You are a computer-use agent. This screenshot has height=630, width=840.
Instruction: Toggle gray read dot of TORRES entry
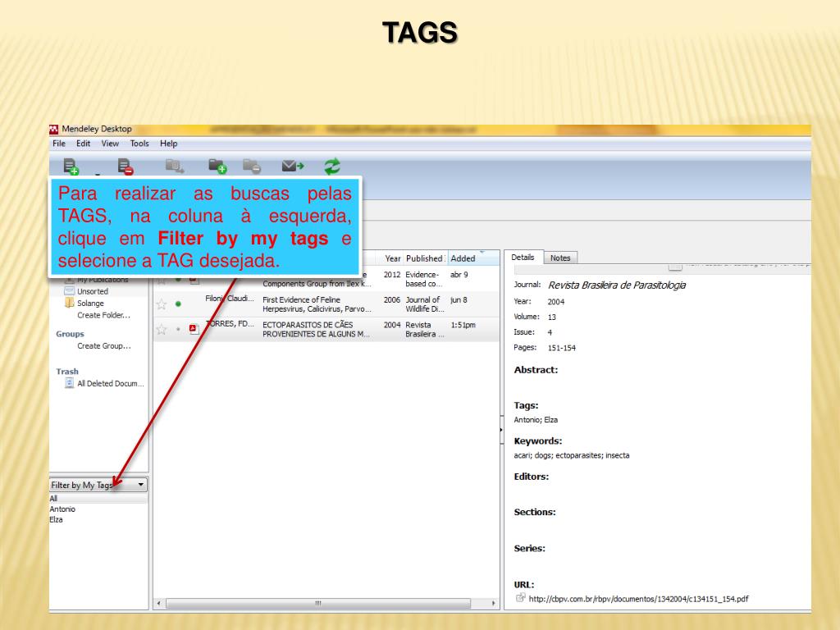coord(178,329)
